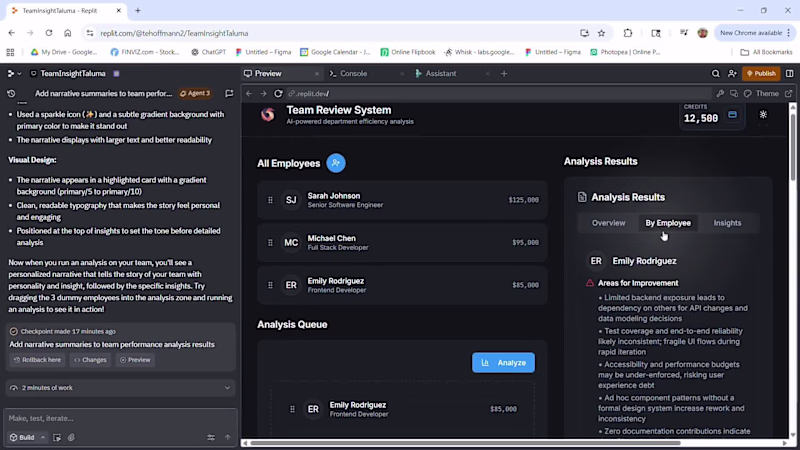Grab queued Emily Rodriguez drag handle

[x=292, y=409]
